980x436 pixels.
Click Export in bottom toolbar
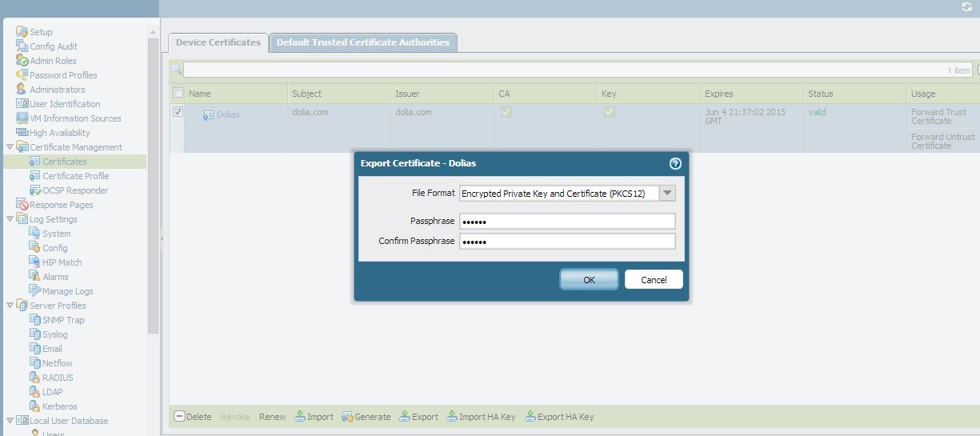tap(418, 417)
